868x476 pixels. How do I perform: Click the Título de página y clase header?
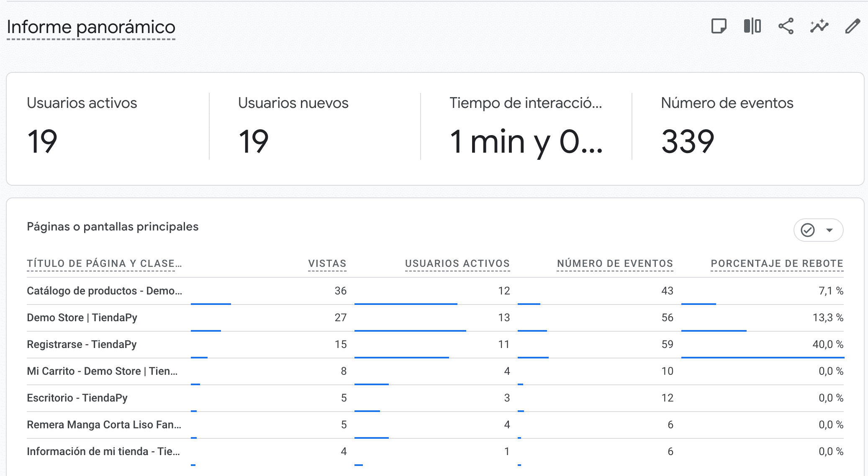tap(104, 264)
